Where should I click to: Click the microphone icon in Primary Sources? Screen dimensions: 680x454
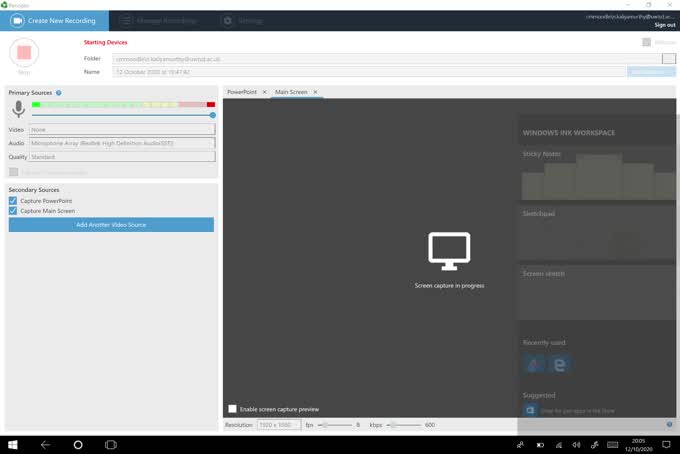click(x=18, y=109)
